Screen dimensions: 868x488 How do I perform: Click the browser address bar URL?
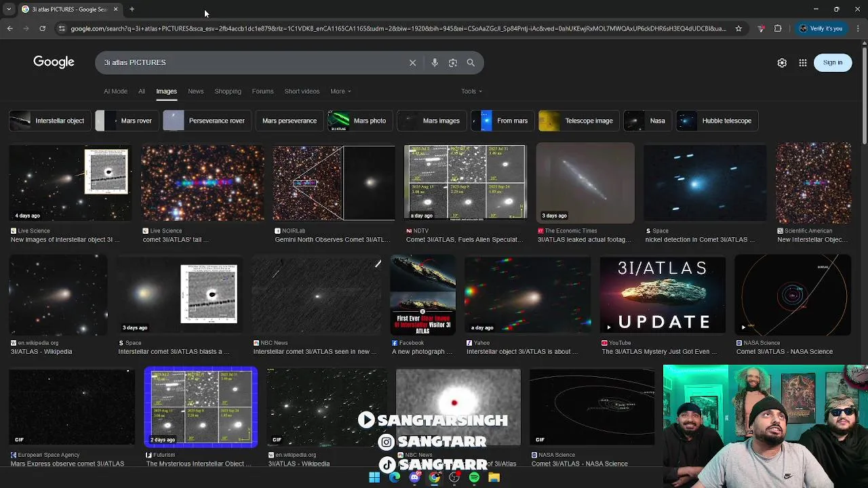click(398, 28)
